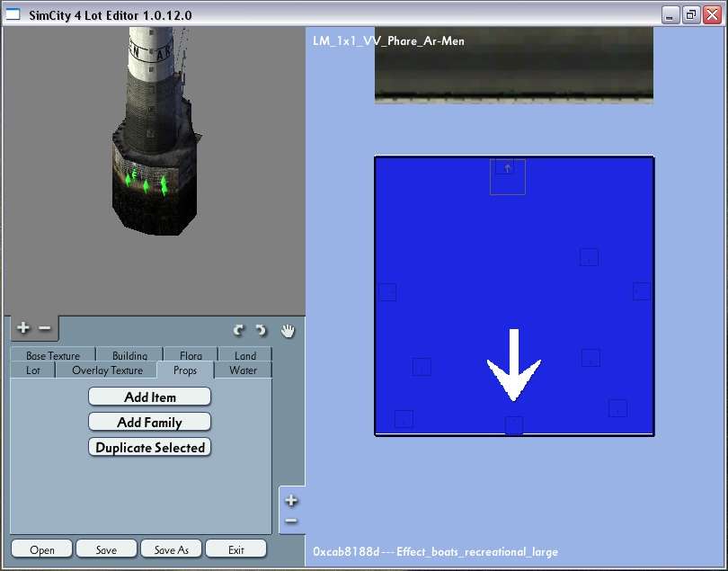Select the prop marker in the bottom-left corner of the lot

[404, 419]
